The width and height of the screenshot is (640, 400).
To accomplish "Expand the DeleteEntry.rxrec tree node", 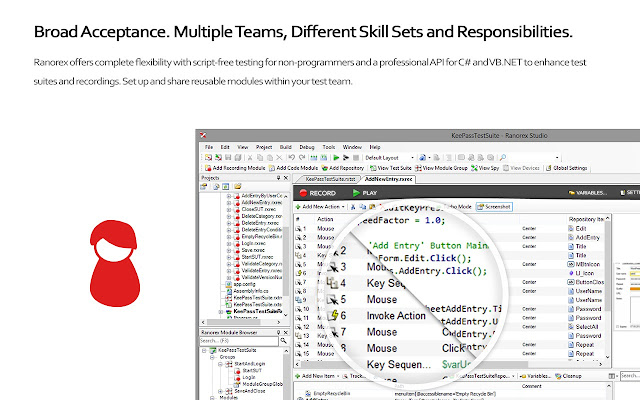I will [229, 223].
